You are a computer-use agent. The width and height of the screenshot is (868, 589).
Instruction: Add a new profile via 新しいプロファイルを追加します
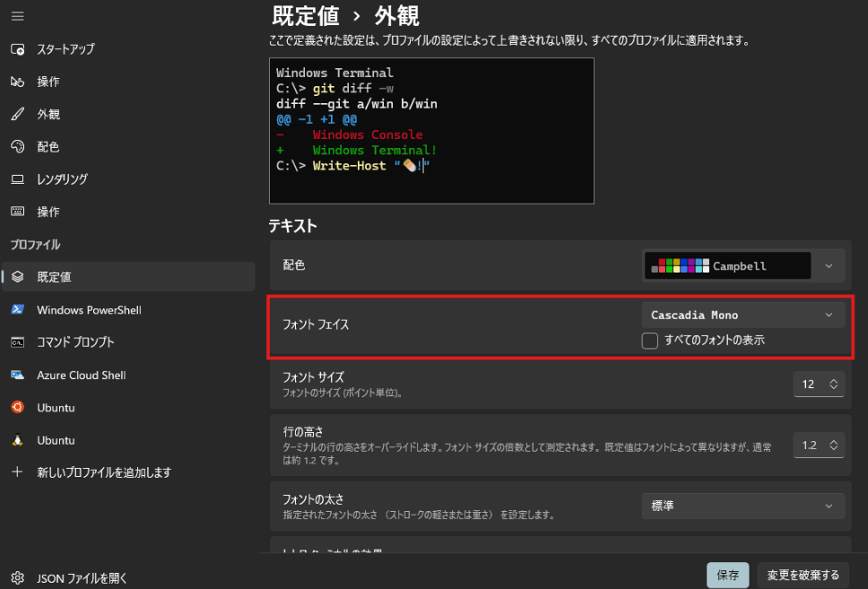128,472
